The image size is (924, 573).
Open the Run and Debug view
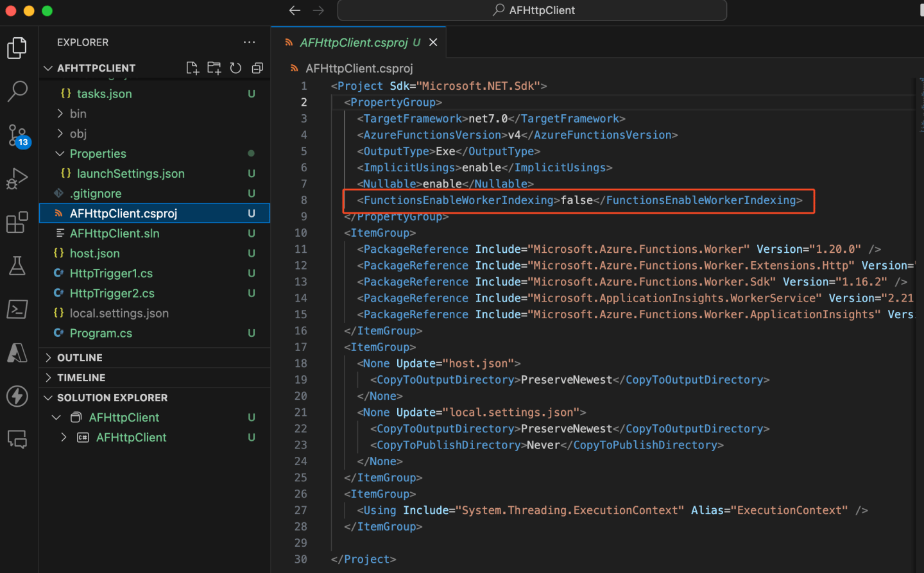click(x=17, y=179)
